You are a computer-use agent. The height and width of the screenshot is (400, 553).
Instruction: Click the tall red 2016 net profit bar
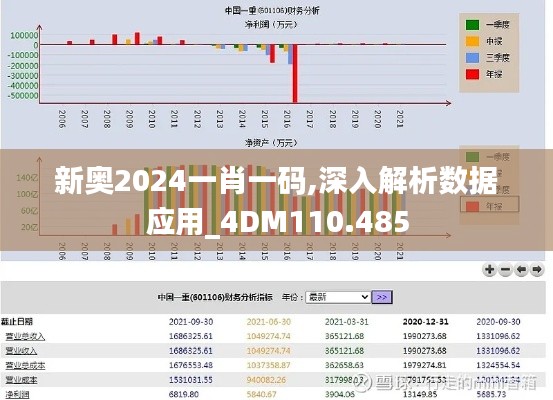click(295, 73)
